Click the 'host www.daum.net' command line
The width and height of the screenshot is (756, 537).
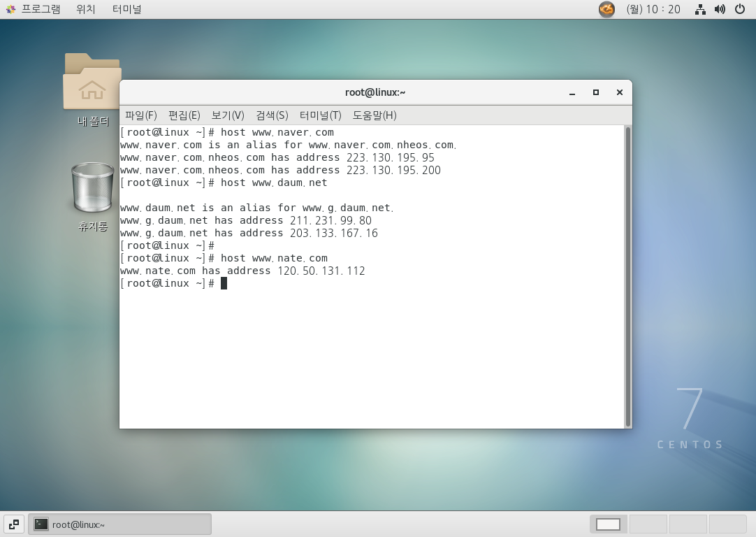pos(274,182)
